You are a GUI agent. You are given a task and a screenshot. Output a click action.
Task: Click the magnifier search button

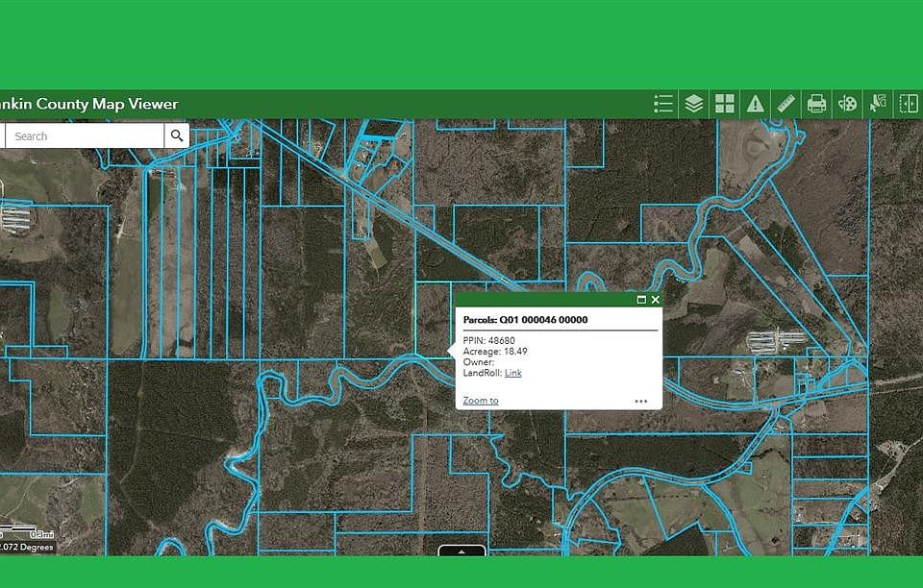(177, 136)
